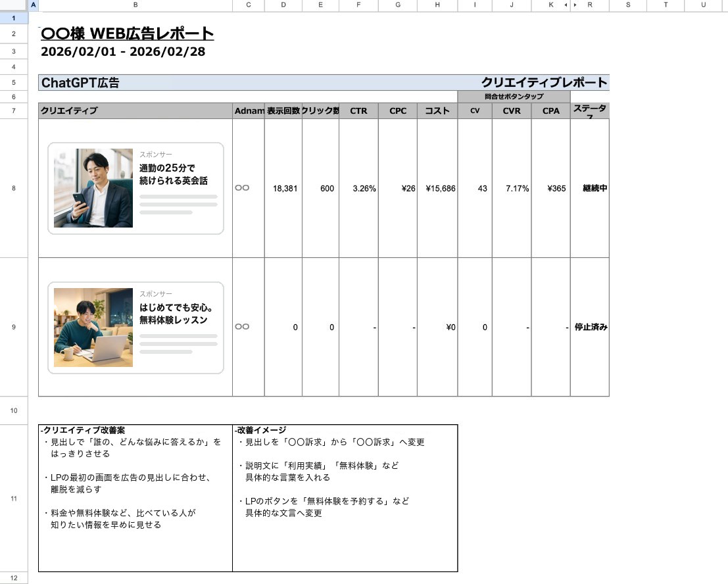This screenshot has width=728, height=584.
Task: Click the 停止済み status cell
Action: point(590,327)
